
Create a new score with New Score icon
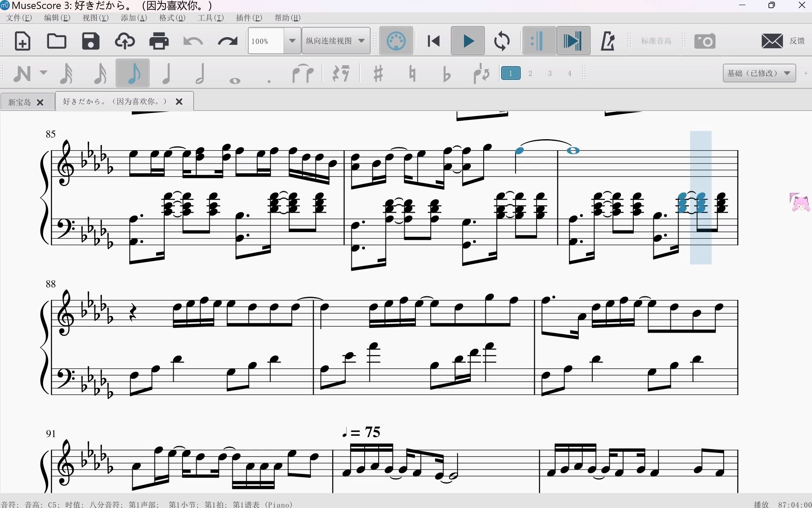point(22,41)
